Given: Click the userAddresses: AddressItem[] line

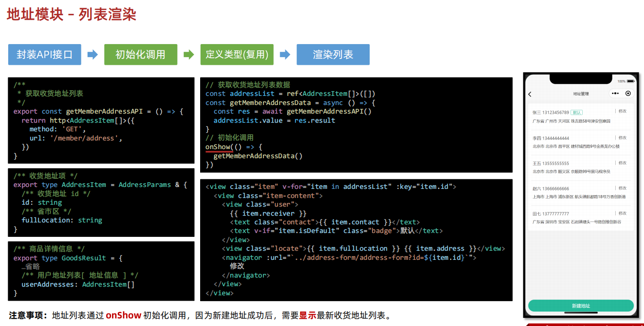Looking at the screenshot, I should (x=78, y=284).
